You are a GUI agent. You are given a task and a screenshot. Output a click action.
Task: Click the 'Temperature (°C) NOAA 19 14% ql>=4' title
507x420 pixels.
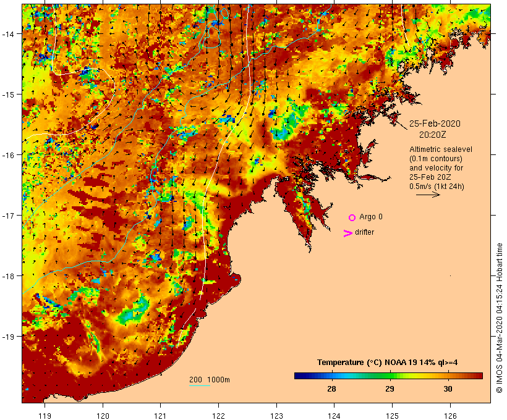387,362
